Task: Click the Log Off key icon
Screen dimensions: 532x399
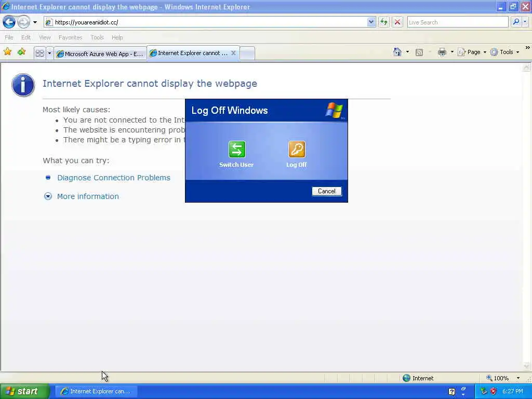Action: pyautogui.click(x=297, y=149)
